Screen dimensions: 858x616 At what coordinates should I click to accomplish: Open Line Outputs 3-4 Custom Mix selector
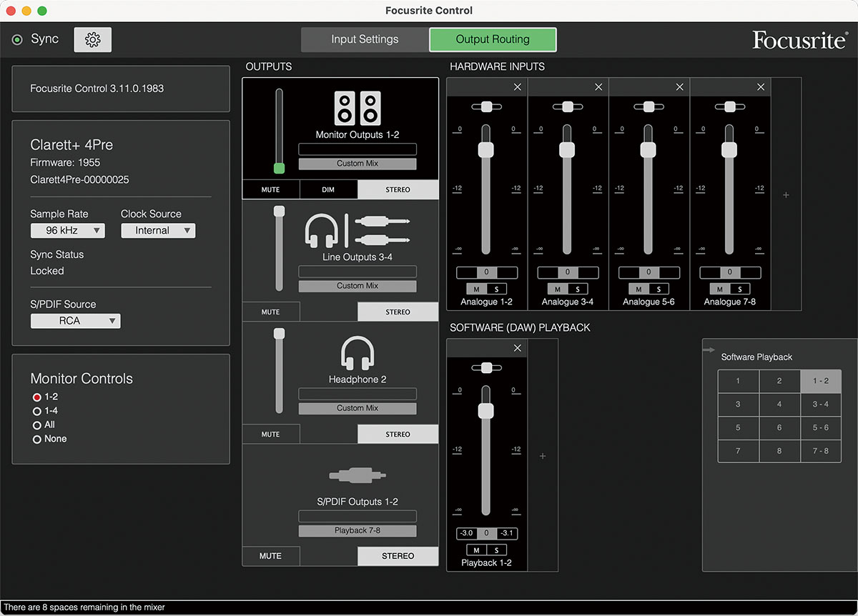pyautogui.click(x=357, y=286)
